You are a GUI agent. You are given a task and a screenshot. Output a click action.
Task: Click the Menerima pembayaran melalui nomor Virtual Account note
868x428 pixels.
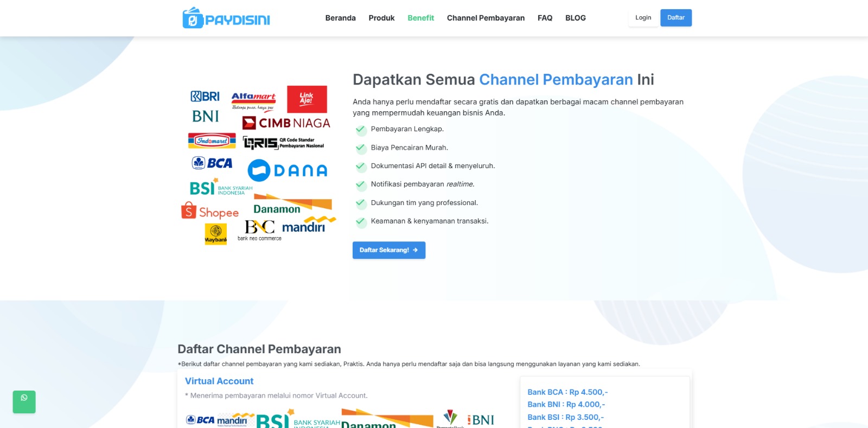click(x=276, y=396)
